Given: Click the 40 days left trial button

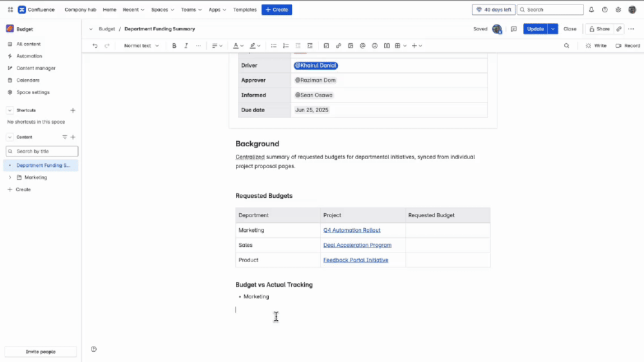Looking at the screenshot, I should [x=493, y=10].
